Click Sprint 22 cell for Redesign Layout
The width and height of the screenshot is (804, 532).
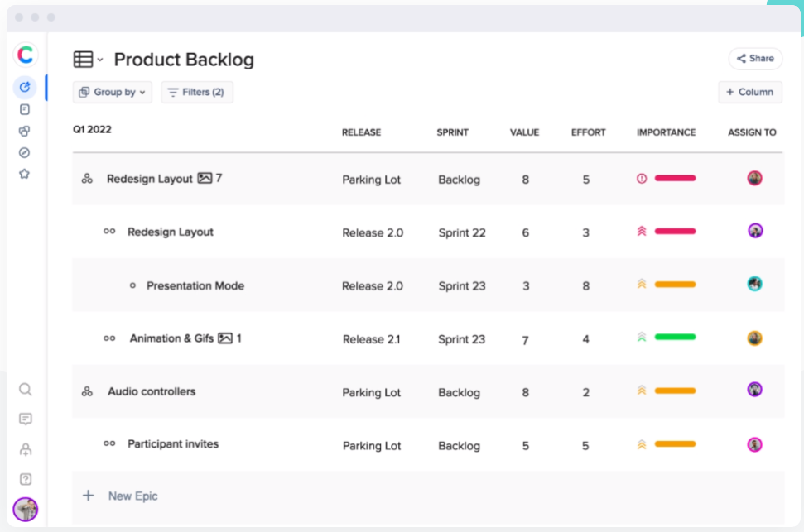point(461,233)
